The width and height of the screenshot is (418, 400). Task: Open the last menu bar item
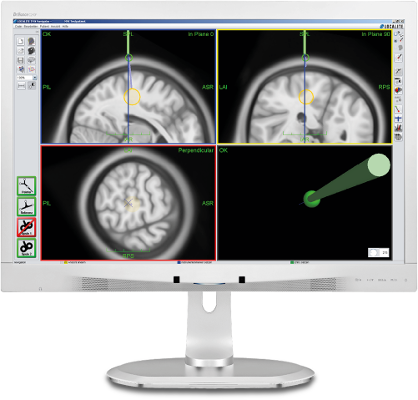pos(65,26)
